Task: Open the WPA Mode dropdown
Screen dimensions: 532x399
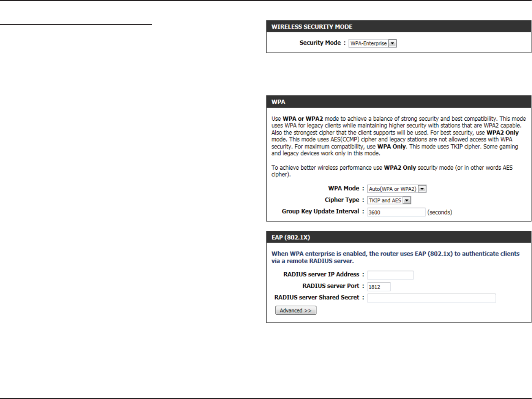Action: (x=397, y=189)
